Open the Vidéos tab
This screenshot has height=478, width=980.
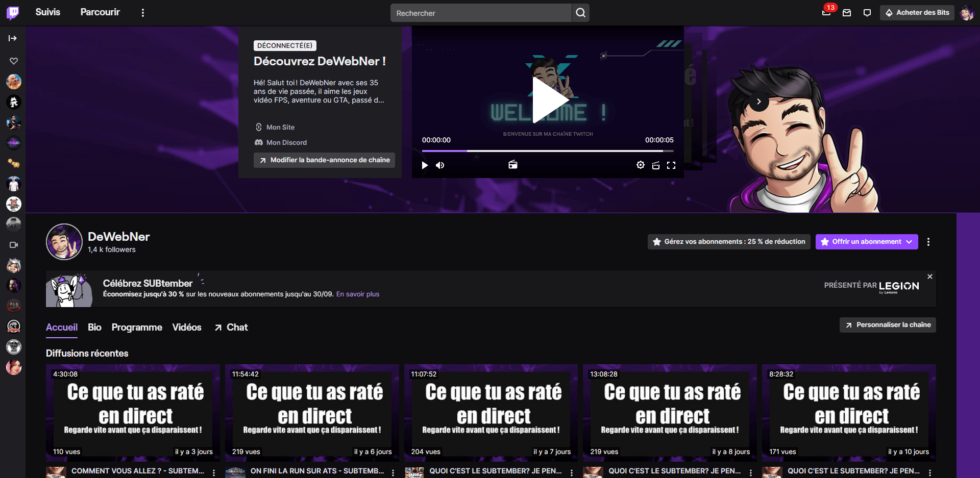[187, 328]
